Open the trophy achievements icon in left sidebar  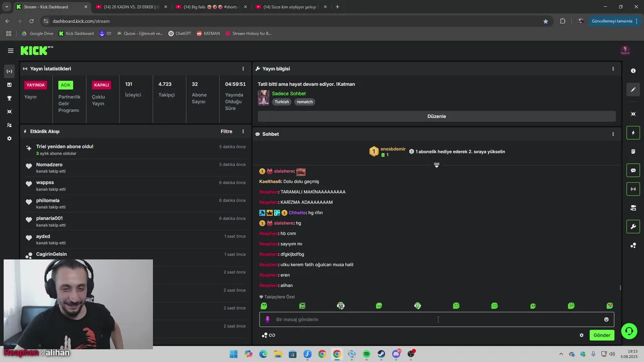pos(9,98)
